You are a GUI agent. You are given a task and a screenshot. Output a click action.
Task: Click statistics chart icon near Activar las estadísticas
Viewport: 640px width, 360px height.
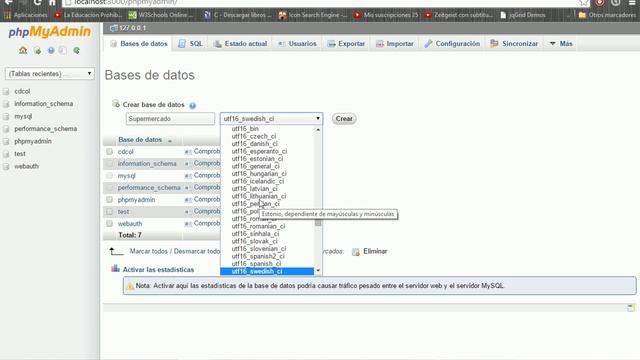coord(116,269)
